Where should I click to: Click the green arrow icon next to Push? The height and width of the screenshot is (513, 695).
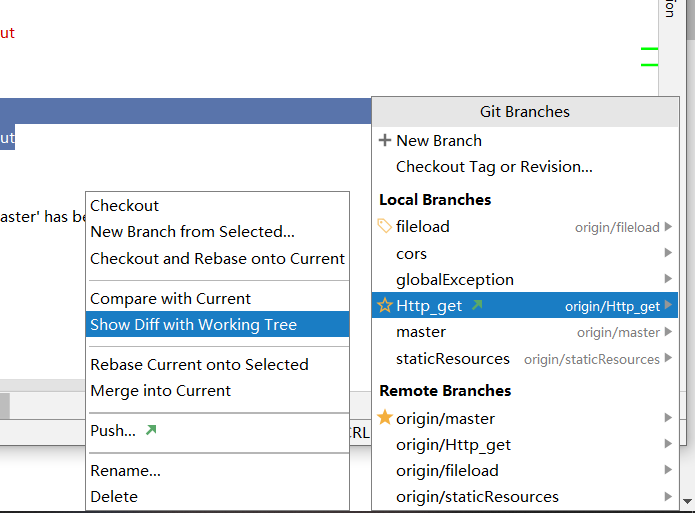point(151,430)
